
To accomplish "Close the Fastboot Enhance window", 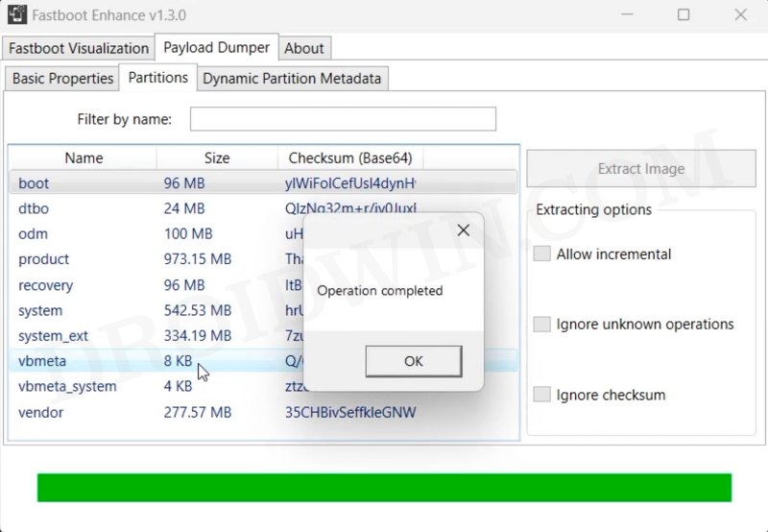I will click(x=740, y=14).
